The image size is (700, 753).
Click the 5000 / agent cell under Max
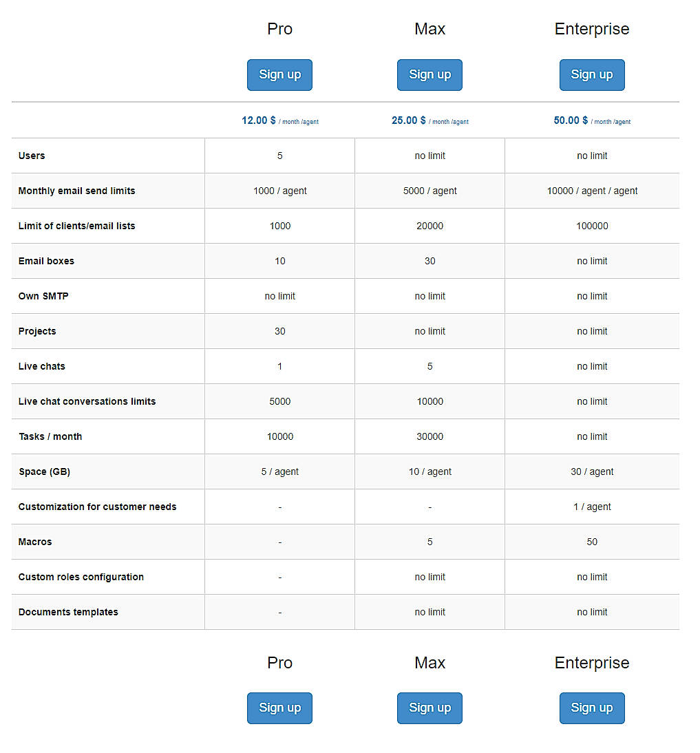(x=429, y=191)
